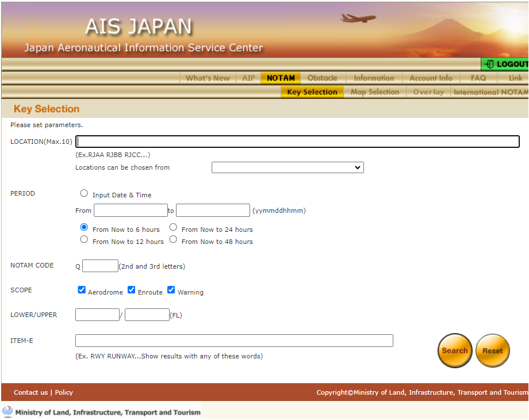This screenshot has width=529, height=420.
Task: Click the UPPER flight level field
Action: click(x=147, y=315)
